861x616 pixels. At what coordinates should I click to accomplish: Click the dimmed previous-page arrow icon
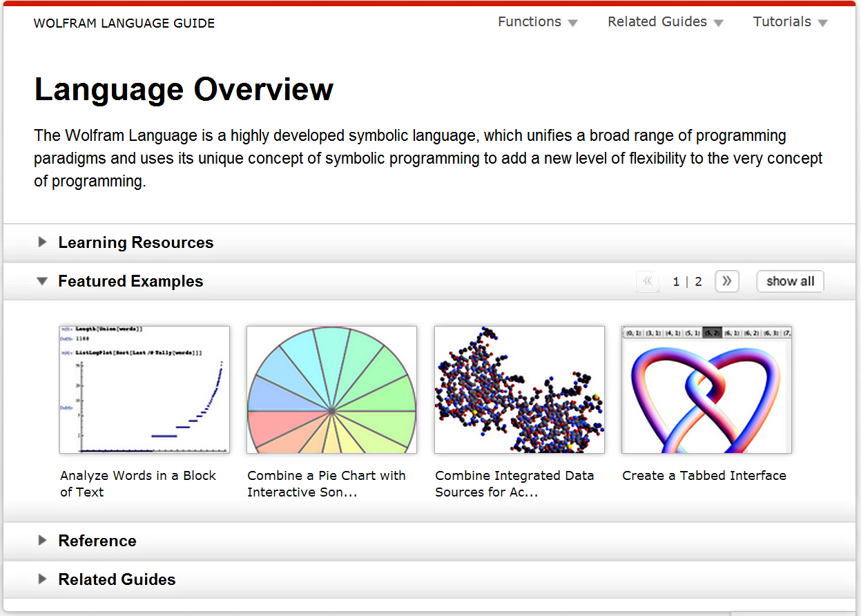coord(647,281)
